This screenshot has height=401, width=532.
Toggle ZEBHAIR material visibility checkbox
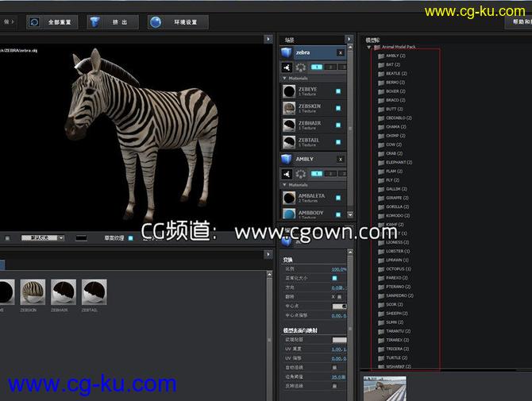[x=338, y=125]
